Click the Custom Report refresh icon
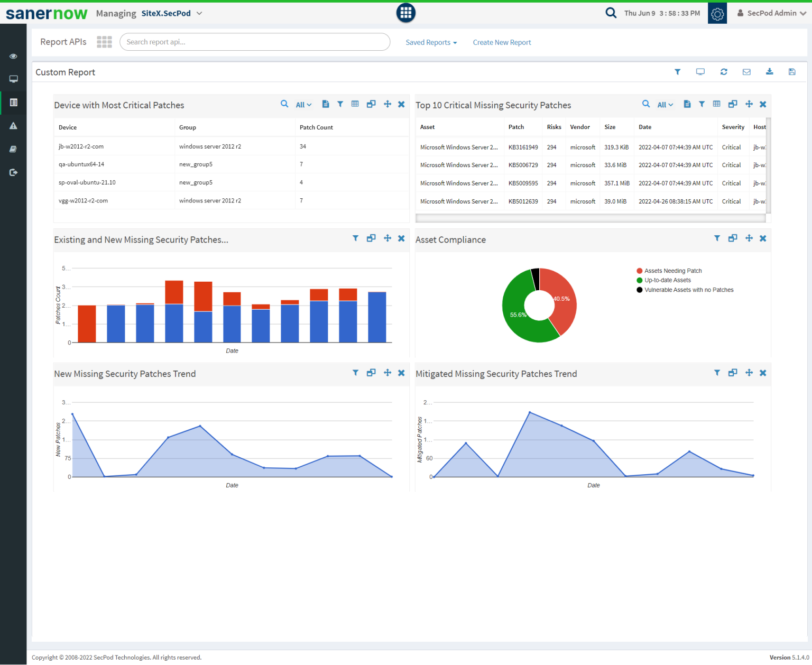Screen dimensions: 812x665 click(x=723, y=72)
